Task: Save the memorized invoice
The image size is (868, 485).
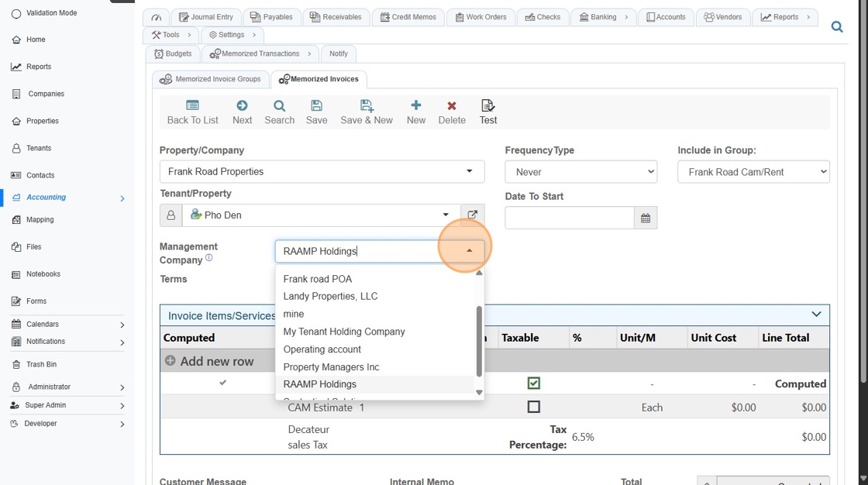Action: pyautogui.click(x=317, y=112)
